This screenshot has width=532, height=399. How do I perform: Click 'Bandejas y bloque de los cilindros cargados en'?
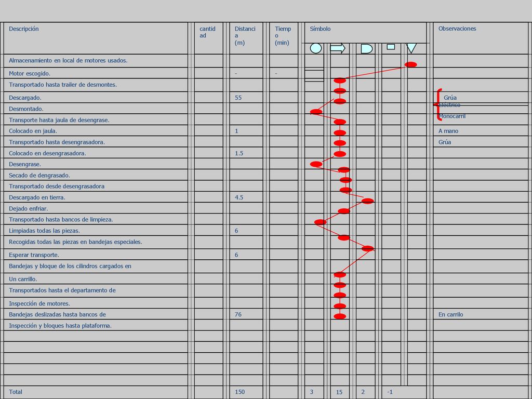pos(70,266)
